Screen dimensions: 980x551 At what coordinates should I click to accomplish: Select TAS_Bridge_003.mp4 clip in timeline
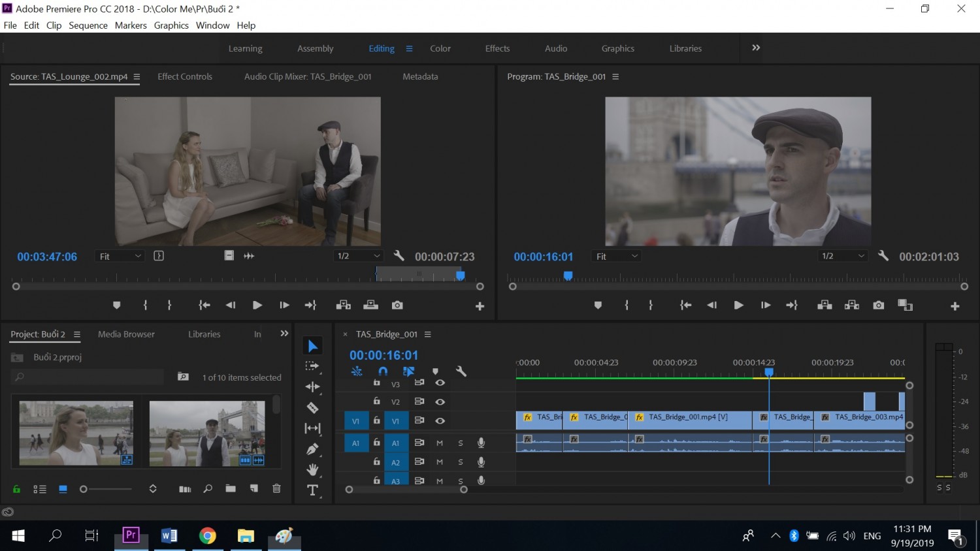click(x=859, y=420)
